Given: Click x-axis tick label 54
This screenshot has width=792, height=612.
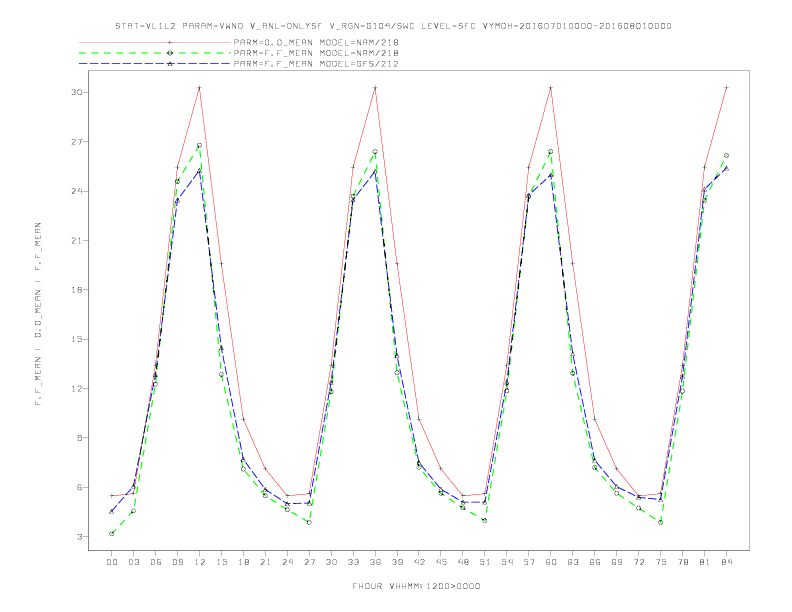Looking at the screenshot, I should [507, 562].
